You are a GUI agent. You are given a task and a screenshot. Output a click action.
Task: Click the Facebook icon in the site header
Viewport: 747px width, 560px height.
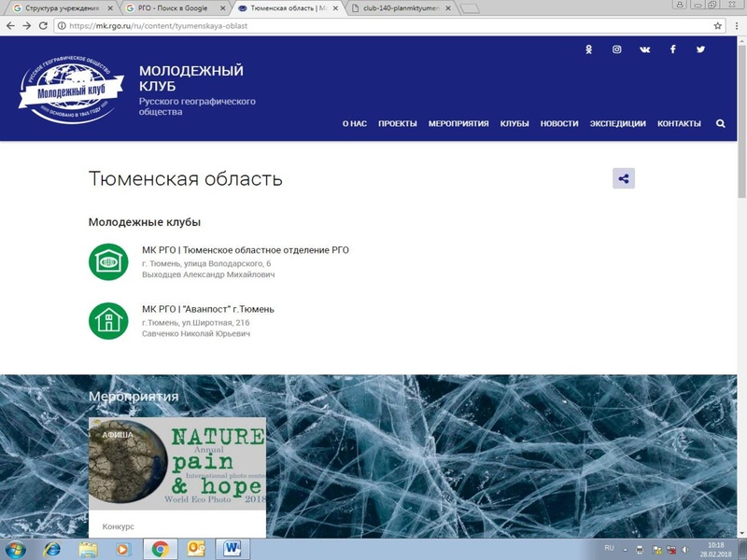pyautogui.click(x=671, y=49)
